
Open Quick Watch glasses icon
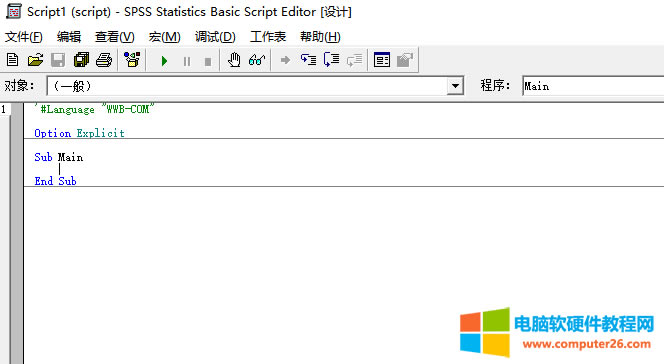(x=257, y=60)
